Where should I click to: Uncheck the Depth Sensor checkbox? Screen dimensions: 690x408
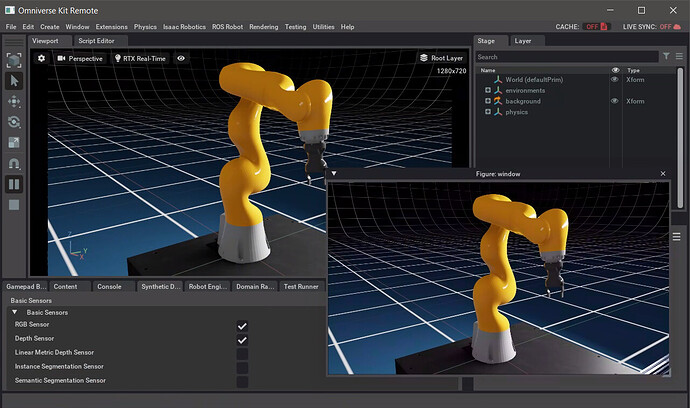coord(242,340)
